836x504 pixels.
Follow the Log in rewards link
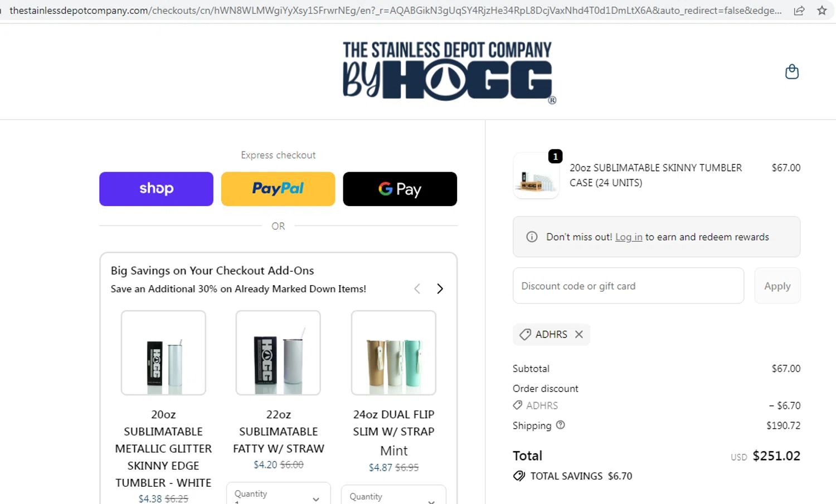click(x=629, y=237)
